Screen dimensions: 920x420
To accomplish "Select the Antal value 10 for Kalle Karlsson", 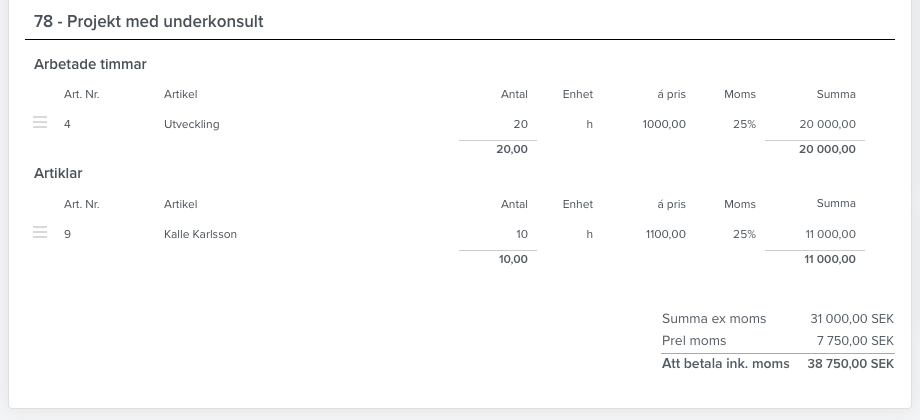I will [522, 234].
